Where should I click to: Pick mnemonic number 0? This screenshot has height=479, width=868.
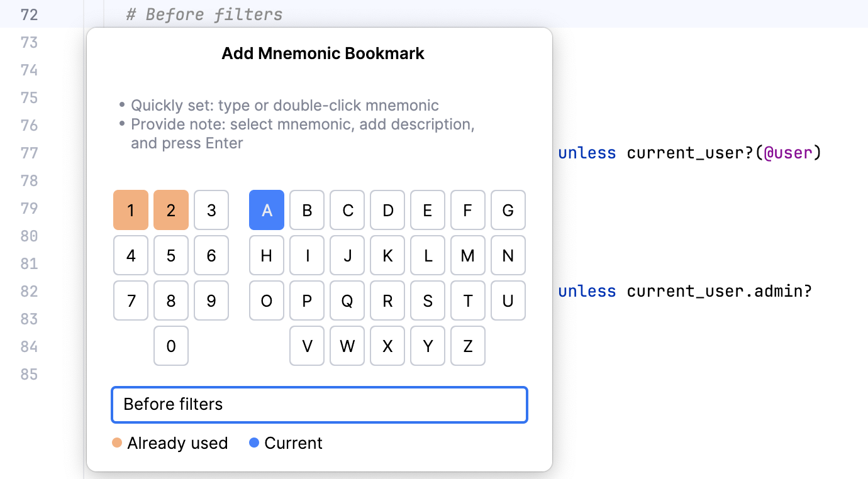tap(171, 346)
